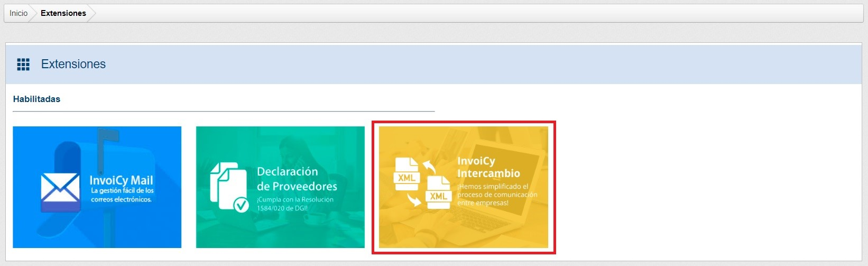Click the lower XML file icon

pos(438,192)
